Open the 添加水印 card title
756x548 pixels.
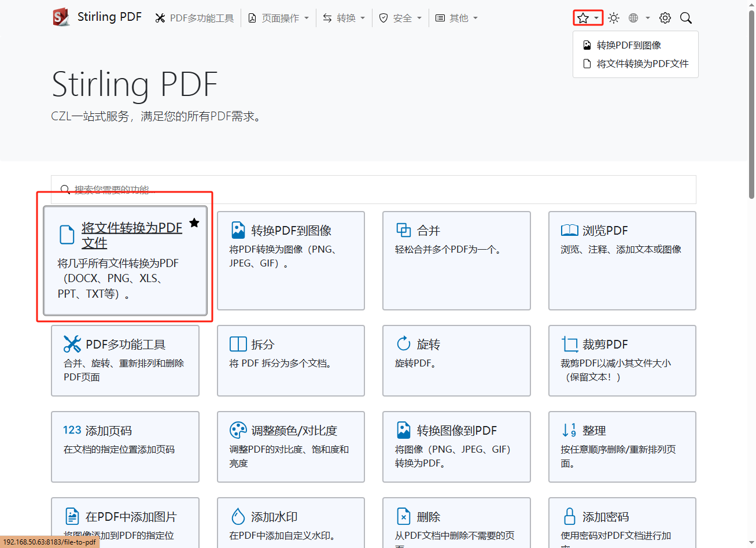[x=274, y=517]
